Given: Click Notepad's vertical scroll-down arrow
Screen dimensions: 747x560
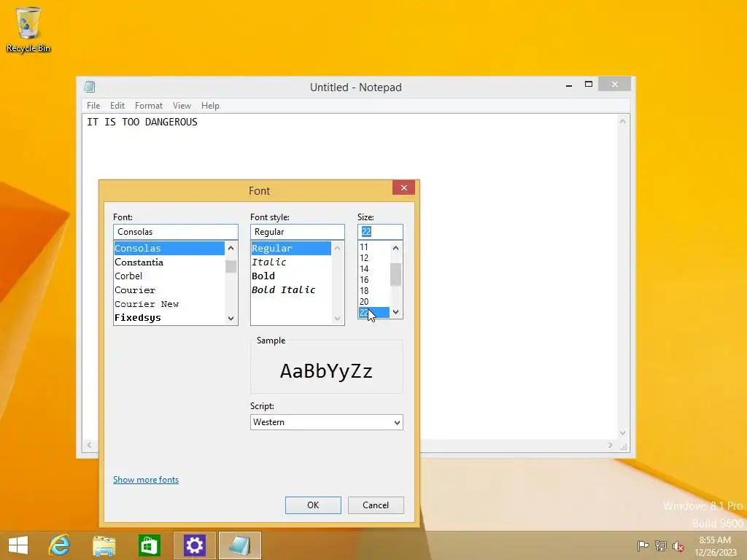Looking at the screenshot, I should coord(623,433).
